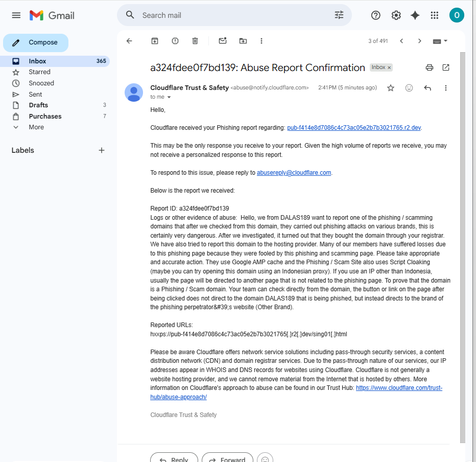Viewport: 476px width, 462px height.
Task: Open the Move to folder icon
Action: coord(243,41)
